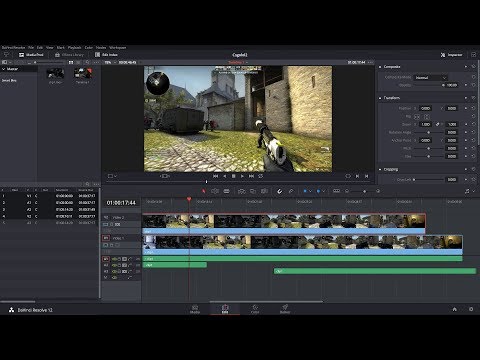Open project manager home icon
480x360 pixels.
454,309
